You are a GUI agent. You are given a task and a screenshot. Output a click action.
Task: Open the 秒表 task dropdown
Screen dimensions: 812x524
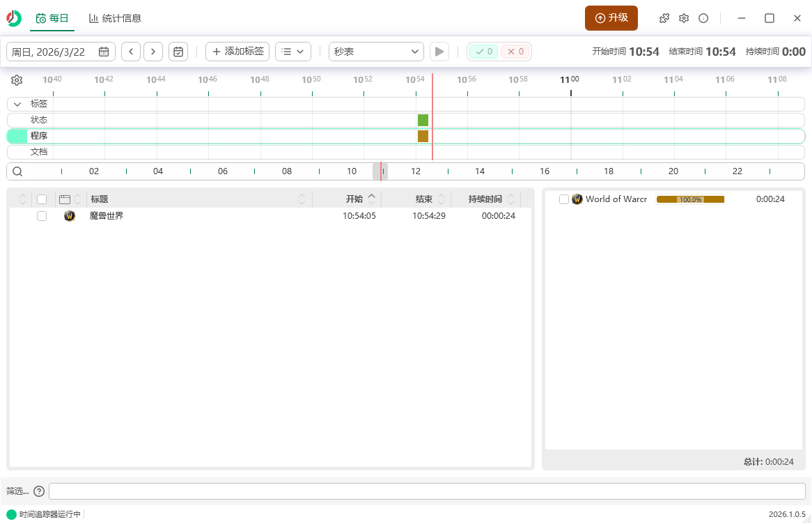pyautogui.click(x=376, y=51)
